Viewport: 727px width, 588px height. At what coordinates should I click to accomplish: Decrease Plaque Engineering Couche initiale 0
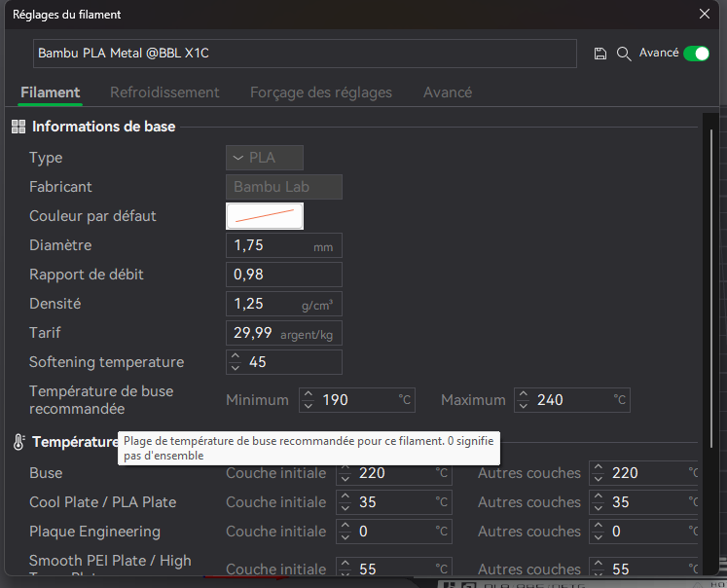345,536
